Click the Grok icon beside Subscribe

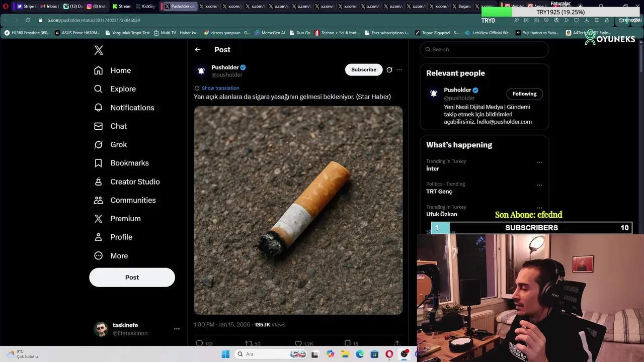[389, 70]
